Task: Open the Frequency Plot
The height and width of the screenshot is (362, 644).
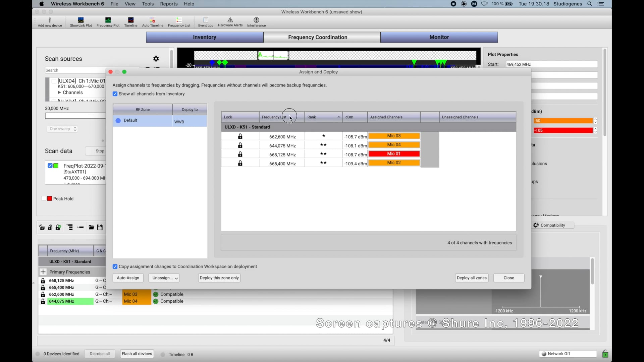Action: (108, 22)
